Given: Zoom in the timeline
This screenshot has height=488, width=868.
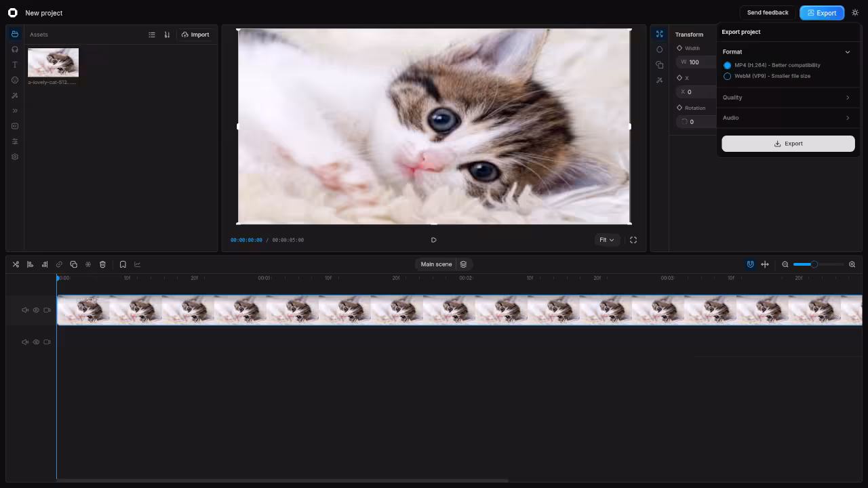Looking at the screenshot, I should pos(852,264).
